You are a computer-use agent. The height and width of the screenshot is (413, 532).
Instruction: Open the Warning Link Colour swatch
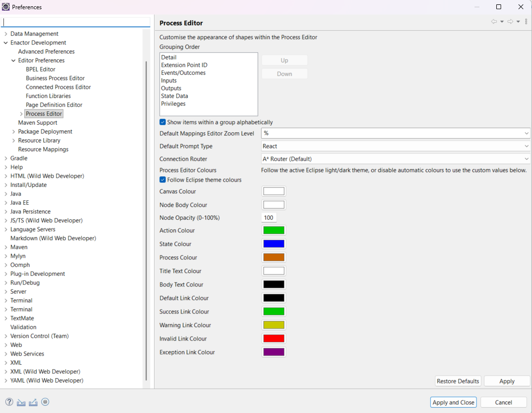[x=274, y=325]
